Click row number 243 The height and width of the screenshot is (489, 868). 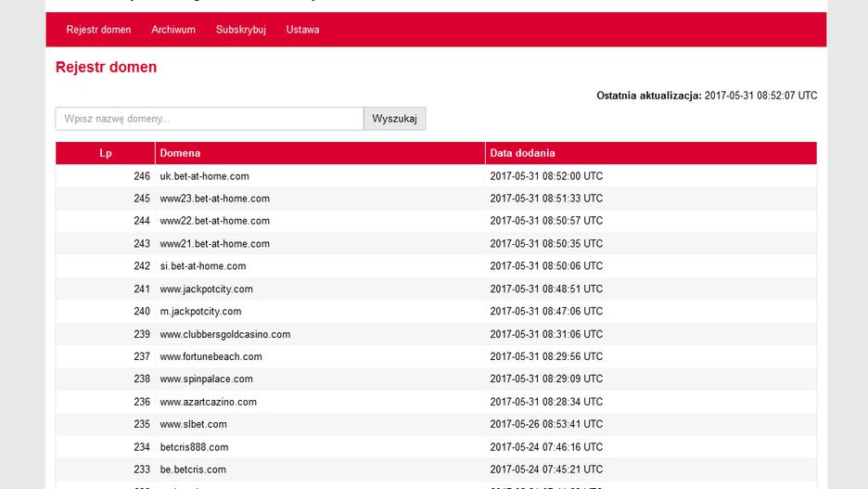coord(142,244)
